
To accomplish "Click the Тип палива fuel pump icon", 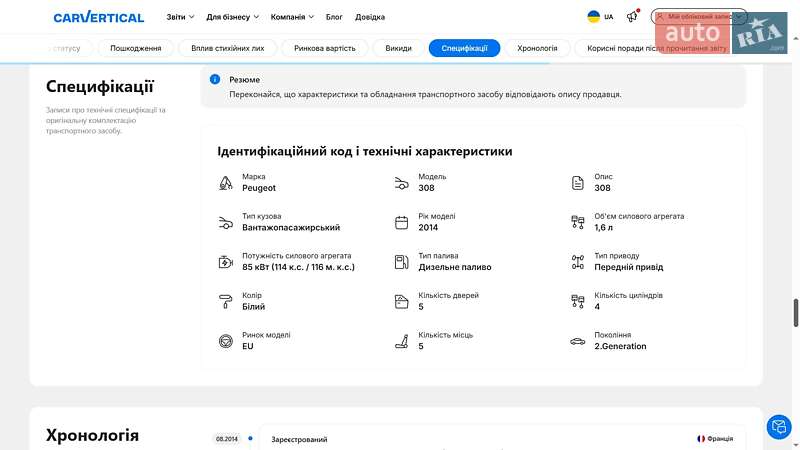I will pyautogui.click(x=402, y=262).
